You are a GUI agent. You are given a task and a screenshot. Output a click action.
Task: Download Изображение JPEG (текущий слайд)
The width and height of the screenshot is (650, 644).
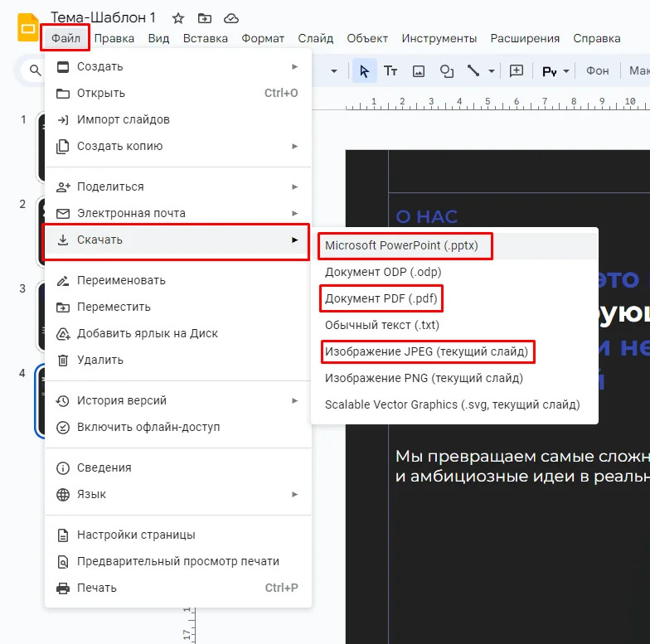tap(454, 351)
